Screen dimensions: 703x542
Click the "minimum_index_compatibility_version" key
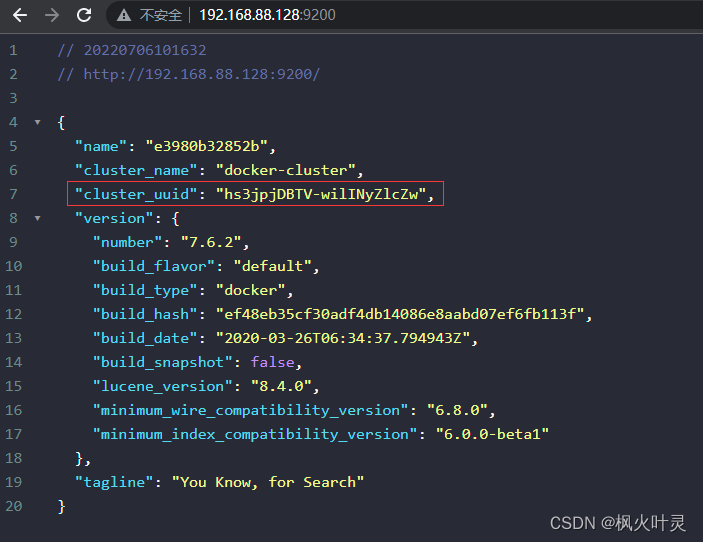(255, 434)
